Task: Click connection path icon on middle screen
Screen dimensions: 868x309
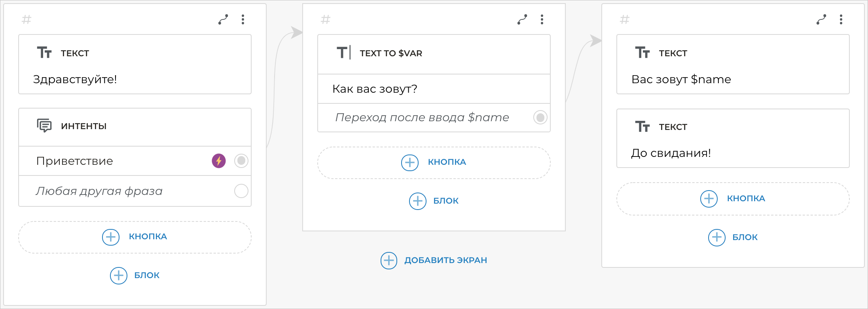Action: pyautogui.click(x=522, y=19)
